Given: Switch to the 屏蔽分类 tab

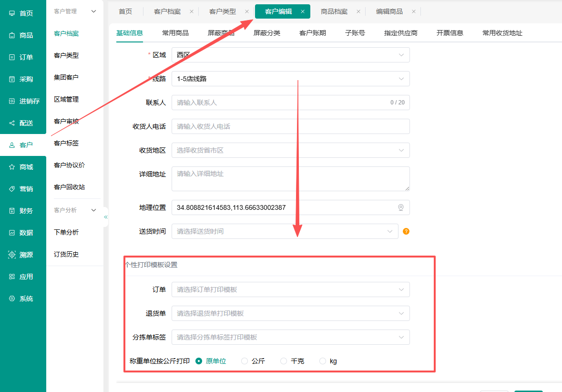Looking at the screenshot, I should tap(266, 33).
